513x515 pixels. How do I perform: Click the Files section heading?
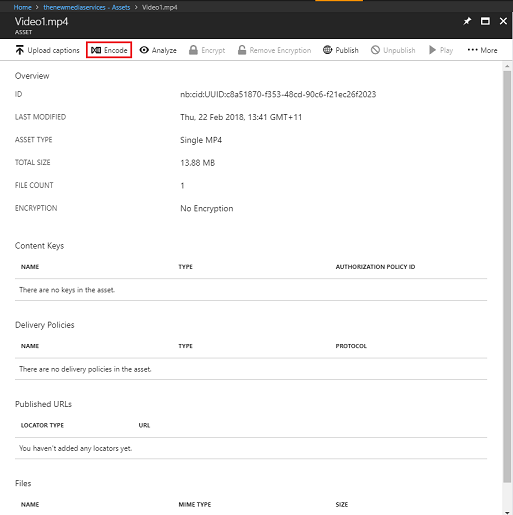23,483
